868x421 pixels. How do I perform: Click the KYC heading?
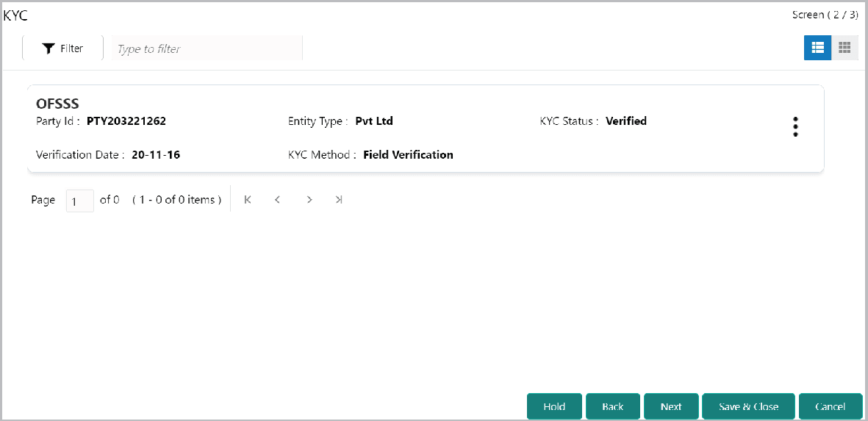(x=15, y=15)
